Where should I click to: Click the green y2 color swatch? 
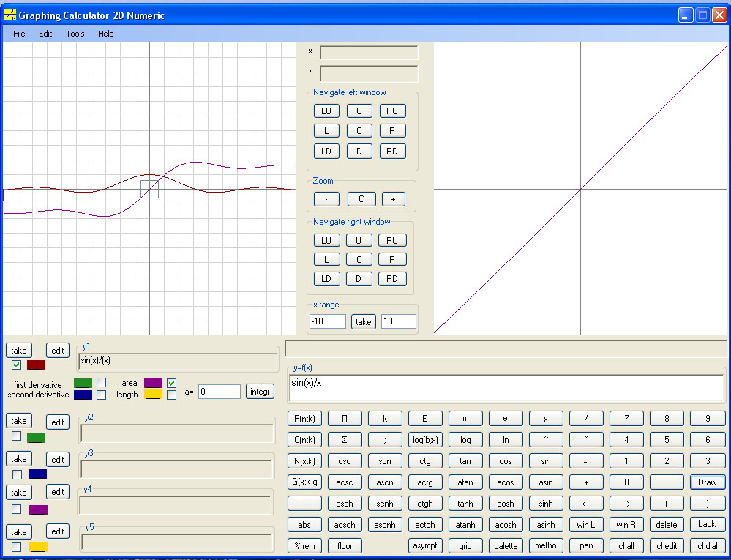[36, 438]
